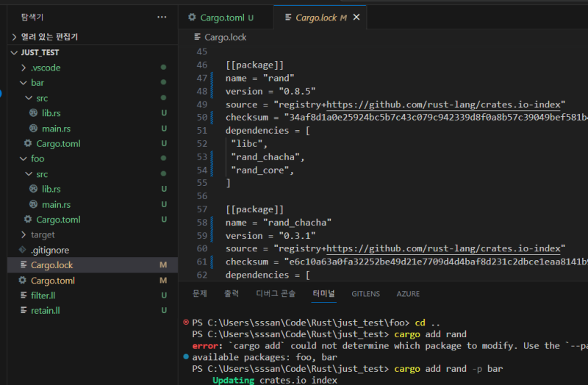Open the GITLENS panel tab
The image size is (588, 385).
[365, 294]
